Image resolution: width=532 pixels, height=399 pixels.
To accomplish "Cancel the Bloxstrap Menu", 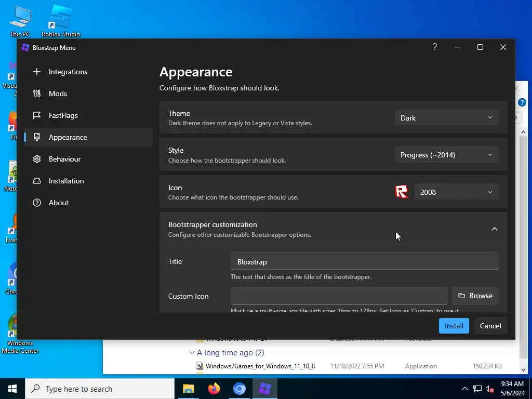I will coord(490,326).
